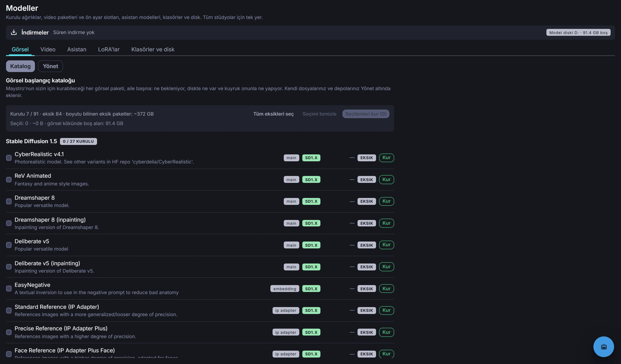
Task: Open the Video tab
Action: [x=48, y=49]
